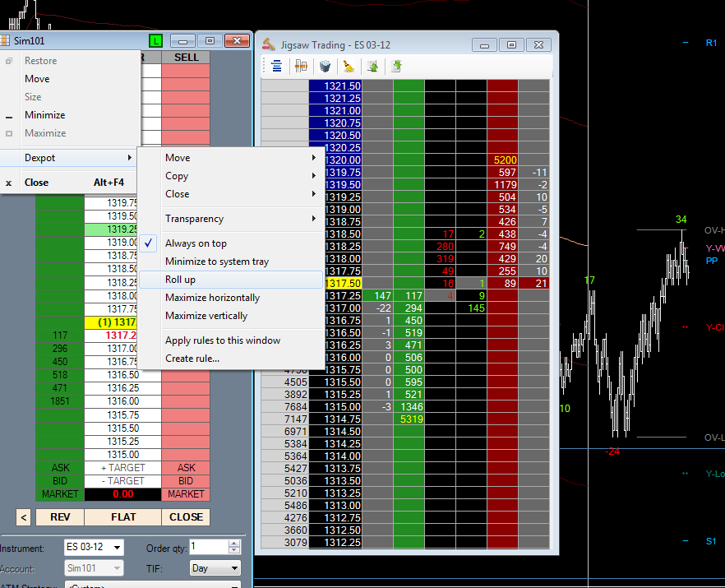Image resolution: width=725 pixels, height=588 pixels.
Task: Click the yellow 5319 bid value in Jigsaw
Action: (409, 419)
